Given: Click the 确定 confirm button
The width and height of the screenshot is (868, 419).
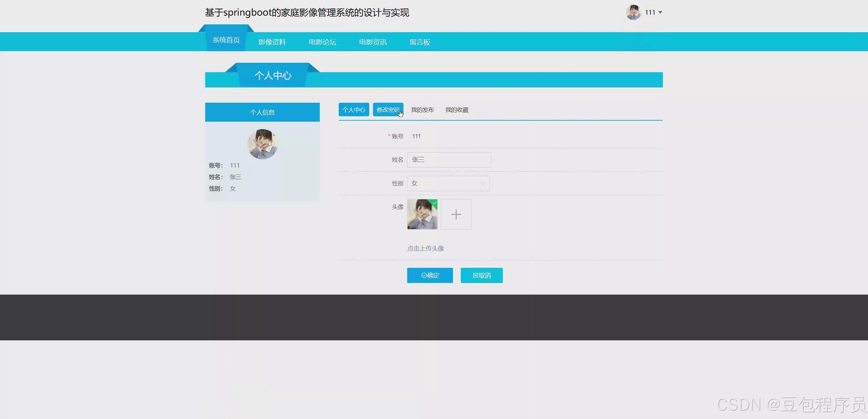Looking at the screenshot, I should [x=430, y=275].
